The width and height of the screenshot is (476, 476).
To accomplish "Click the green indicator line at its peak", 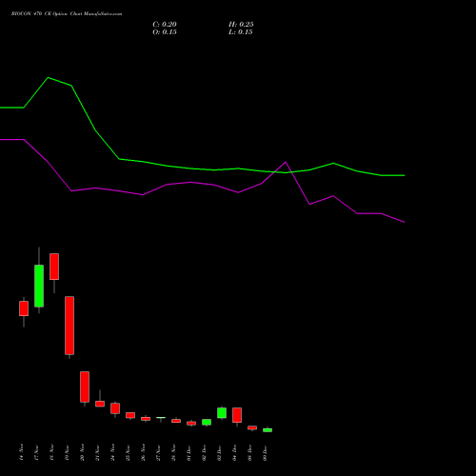I will 48,77.
